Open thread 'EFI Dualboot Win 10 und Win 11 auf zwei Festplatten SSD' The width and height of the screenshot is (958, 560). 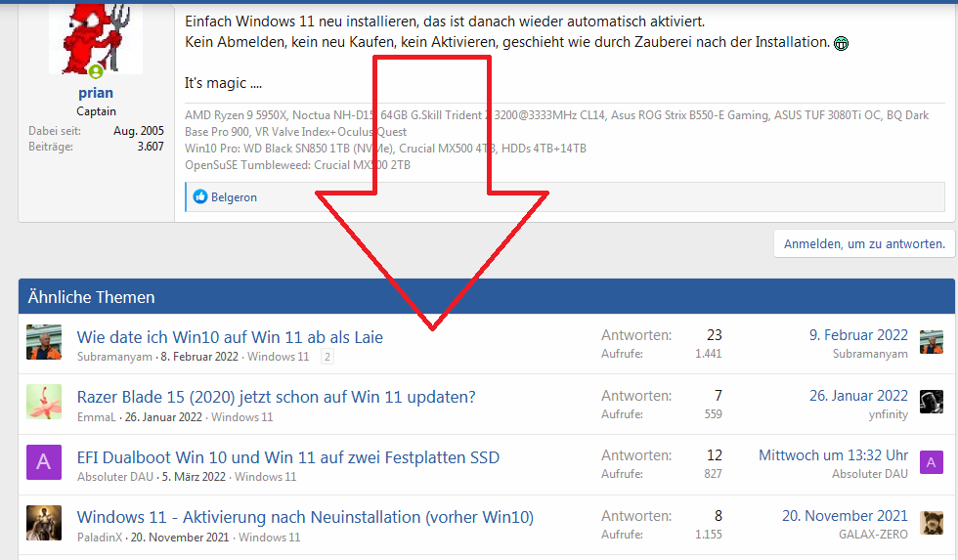point(288,457)
